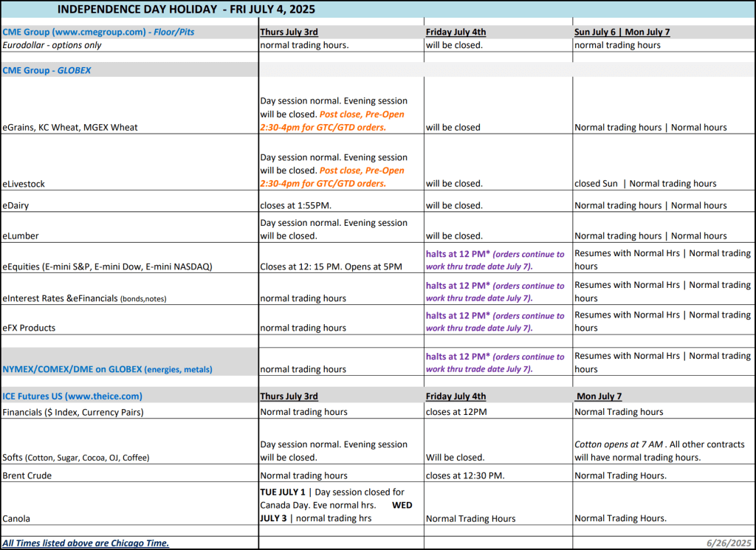Click the orange Post close text in eLivestock row
The width and height of the screenshot is (756, 550).
(333, 177)
